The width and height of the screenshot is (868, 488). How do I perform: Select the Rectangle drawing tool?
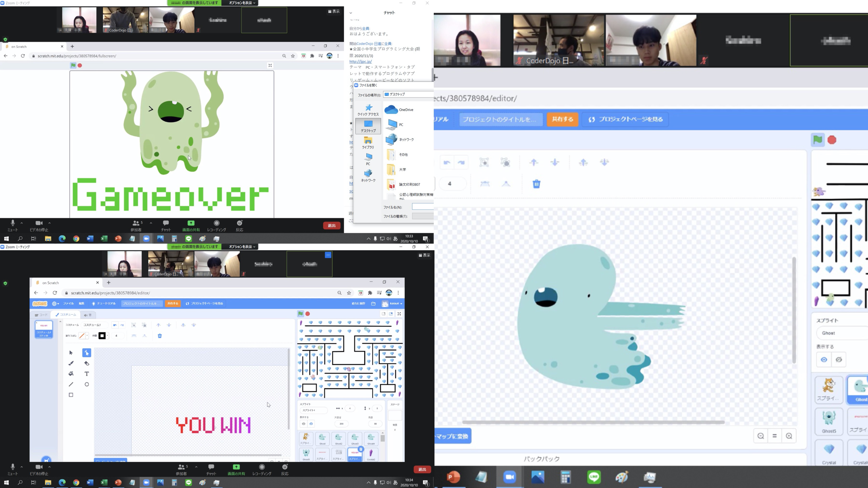click(71, 395)
